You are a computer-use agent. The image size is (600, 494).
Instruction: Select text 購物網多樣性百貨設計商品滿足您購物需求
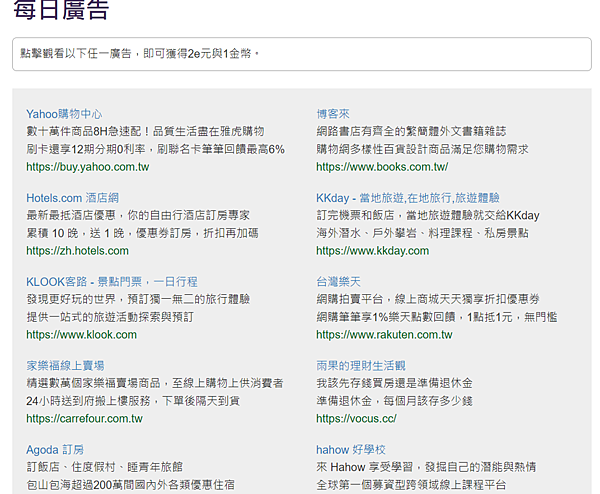click(x=422, y=149)
